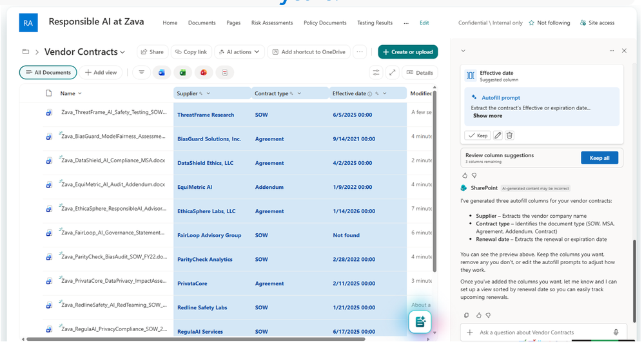This screenshot has width=644, height=346.
Task: Click the document list horizontal scrollbar
Action: (196, 340)
